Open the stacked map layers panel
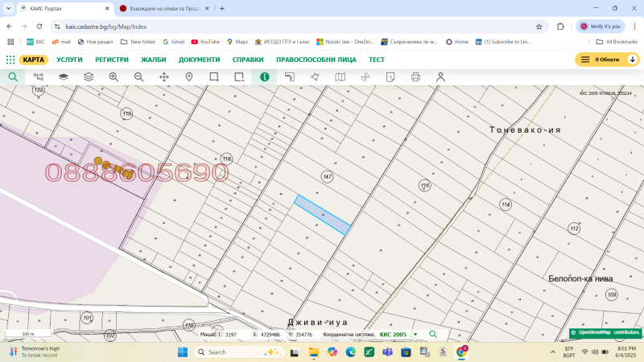 (x=89, y=77)
